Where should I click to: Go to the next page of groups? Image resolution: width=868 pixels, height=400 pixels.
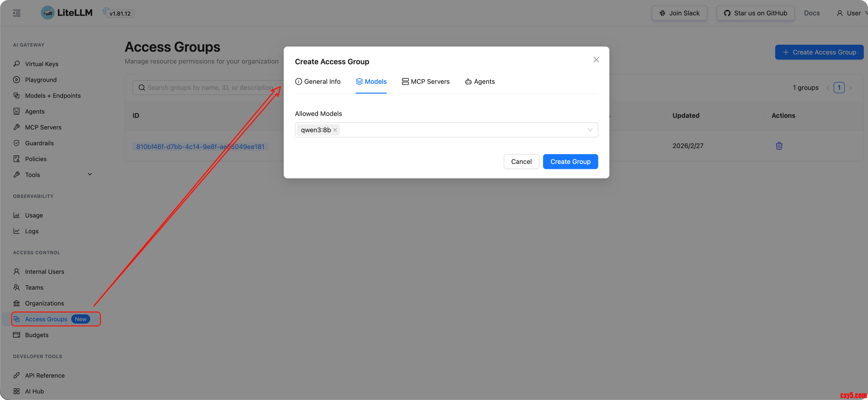850,88
